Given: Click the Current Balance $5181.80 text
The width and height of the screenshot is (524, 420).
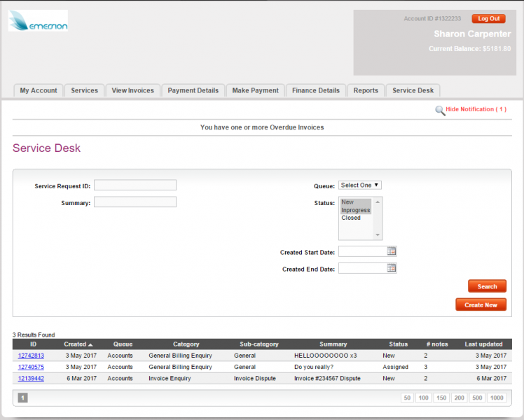Looking at the screenshot, I should (x=470, y=49).
